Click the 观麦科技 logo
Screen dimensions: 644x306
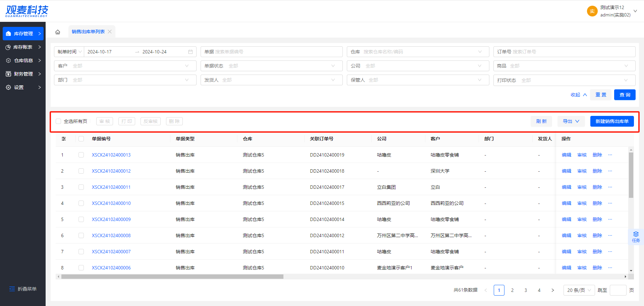tap(27, 11)
